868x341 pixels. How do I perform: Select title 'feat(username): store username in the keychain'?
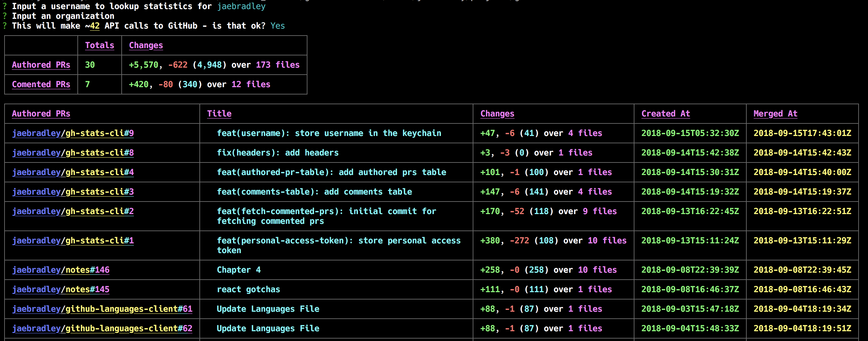click(x=329, y=133)
